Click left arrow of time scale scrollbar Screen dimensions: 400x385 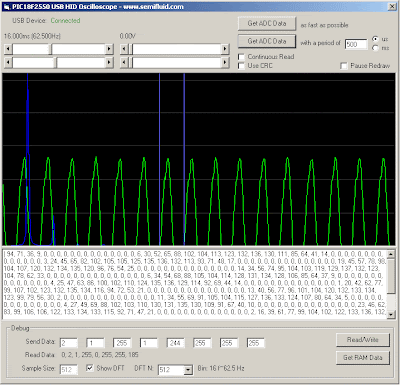click(8, 49)
